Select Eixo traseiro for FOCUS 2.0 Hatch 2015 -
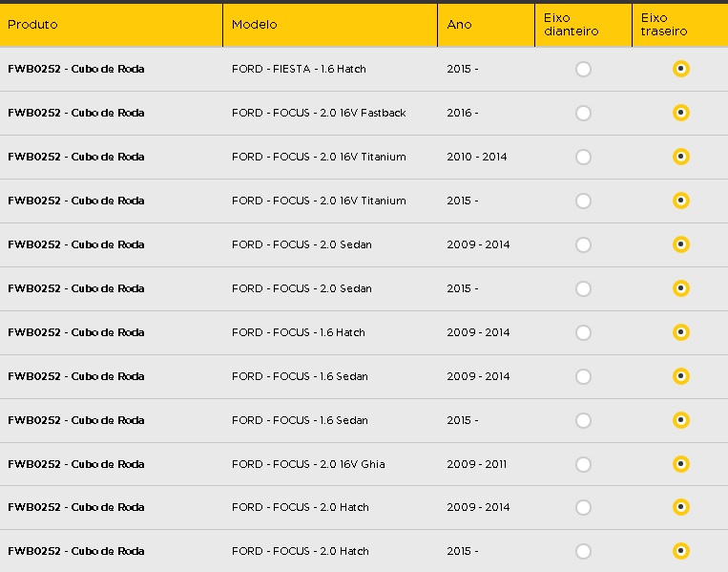The height and width of the screenshot is (572, 728). click(680, 551)
